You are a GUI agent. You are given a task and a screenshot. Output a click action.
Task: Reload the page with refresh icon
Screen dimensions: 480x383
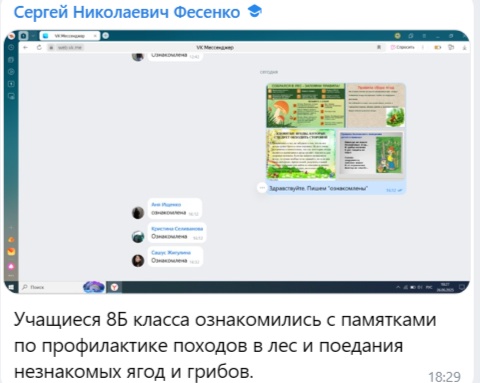(39, 47)
